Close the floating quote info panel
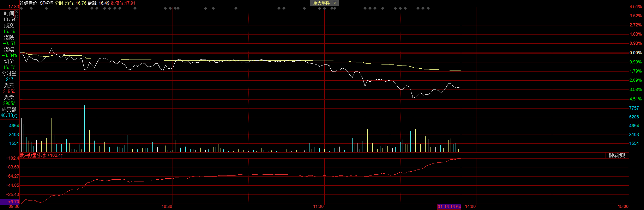Screen dimensions: 644x210 [x=17, y=12]
